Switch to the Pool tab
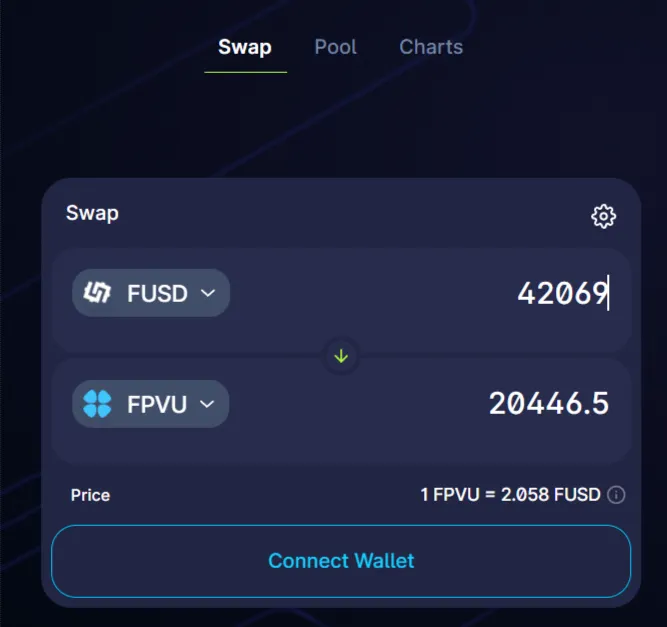The width and height of the screenshot is (667, 627). pyautogui.click(x=335, y=47)
